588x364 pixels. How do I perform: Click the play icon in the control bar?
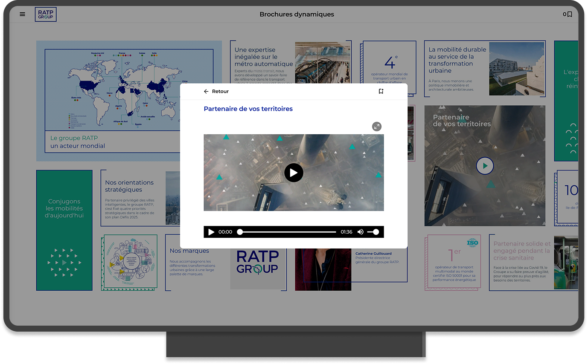211,232
